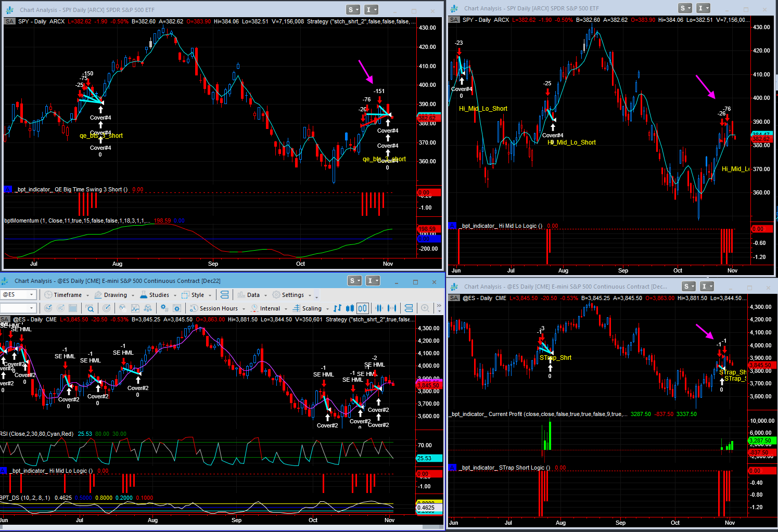
Task: Open the Timeframe menu in ES chart toolbar
Action: [x=67, y=295]
